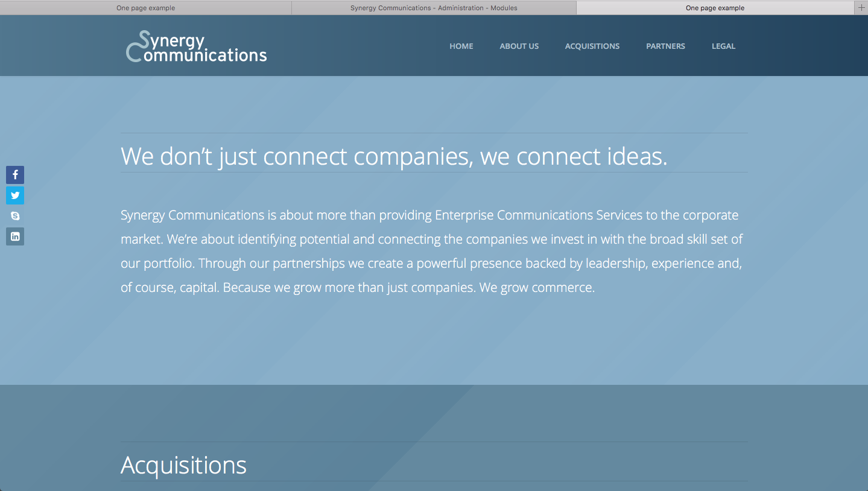The image size is (868, 491).
Task: Select PARTNERS in the top navigation
Action: point(665,46)
